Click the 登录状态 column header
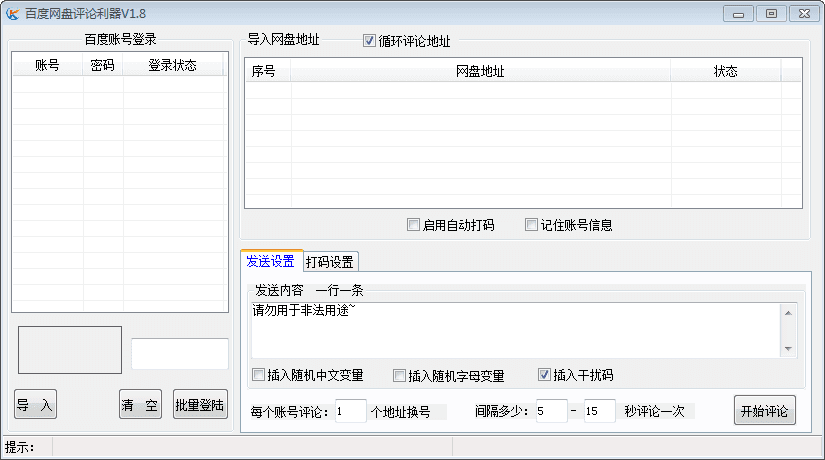Screen dimensions: 825x460 click(x=172, y=65)
